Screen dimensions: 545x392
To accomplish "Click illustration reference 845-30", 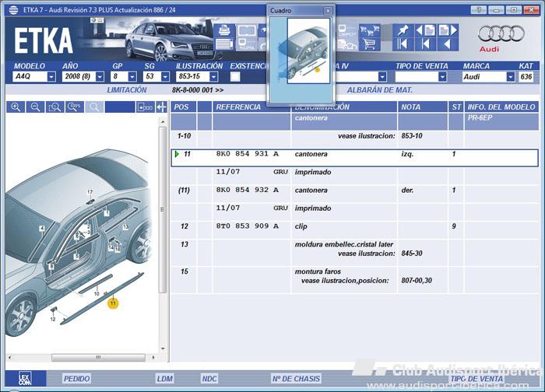I will coord(412,253).
